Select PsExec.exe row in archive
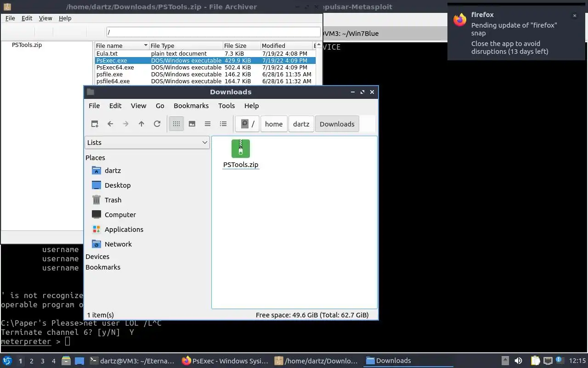 pos(205,60)
